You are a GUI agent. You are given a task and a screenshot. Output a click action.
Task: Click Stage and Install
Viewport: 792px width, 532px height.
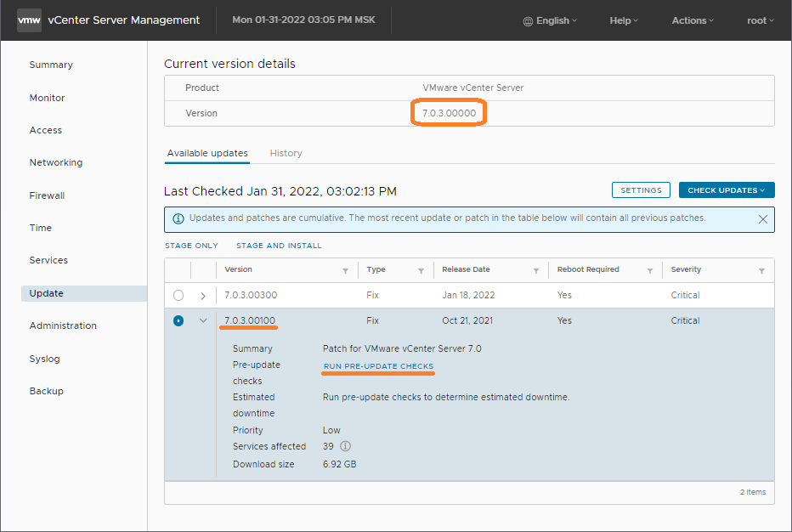[279, 246]
